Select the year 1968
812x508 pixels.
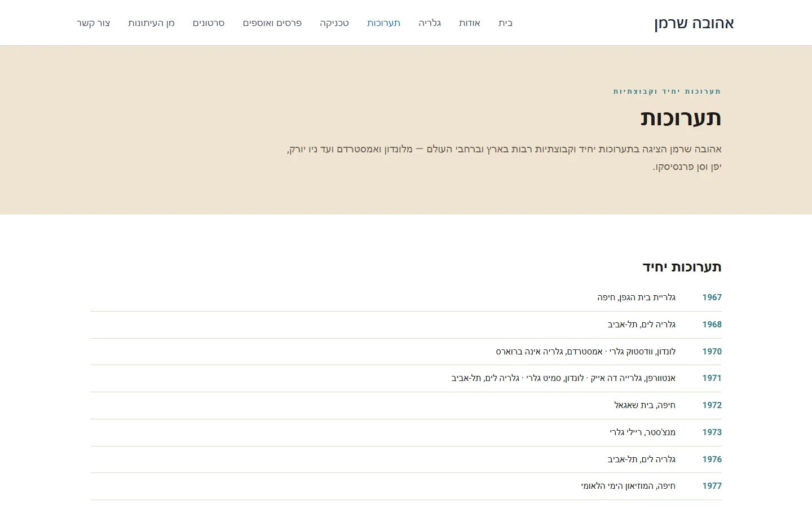712,325
